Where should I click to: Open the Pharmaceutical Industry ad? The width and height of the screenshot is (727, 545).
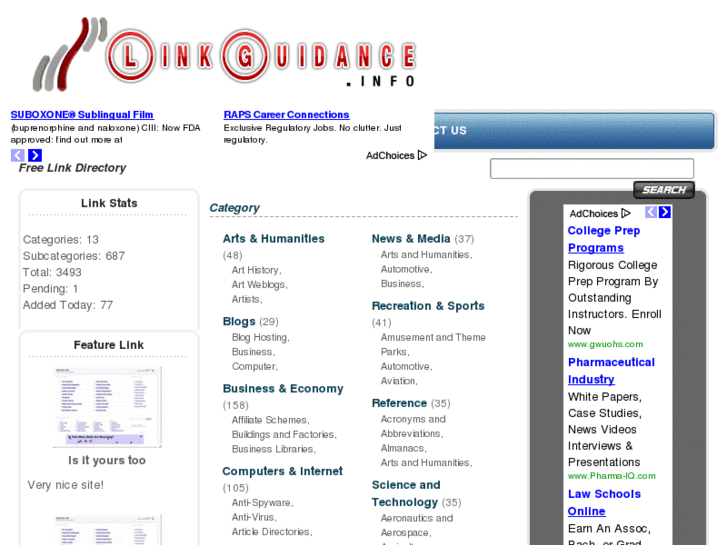click(x=611, y=371)
